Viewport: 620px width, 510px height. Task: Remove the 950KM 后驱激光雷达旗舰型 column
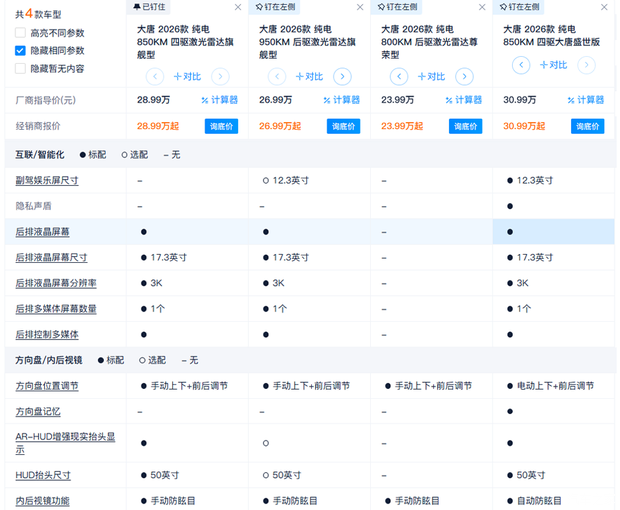360,7
